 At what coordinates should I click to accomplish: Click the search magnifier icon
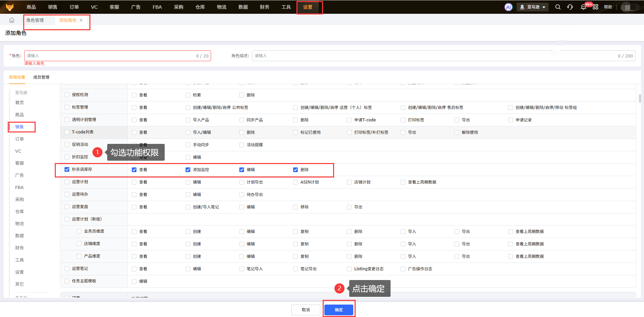558,7
